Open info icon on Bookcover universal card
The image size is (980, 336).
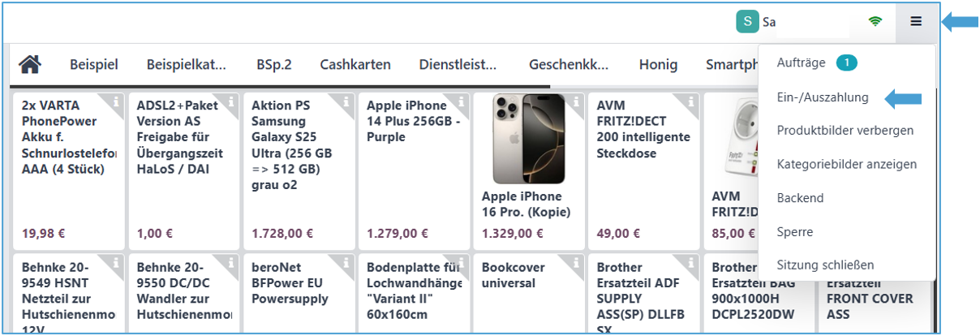coord(578,262)
